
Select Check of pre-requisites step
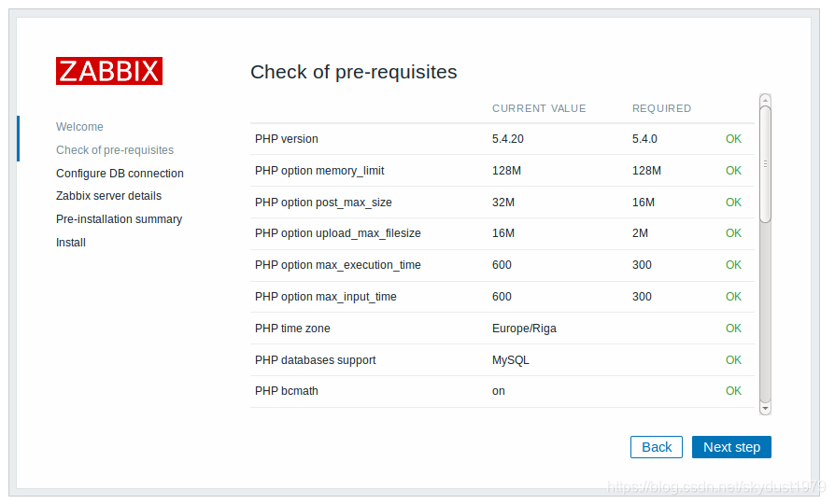pyautogui.click(x=115, y=150)
